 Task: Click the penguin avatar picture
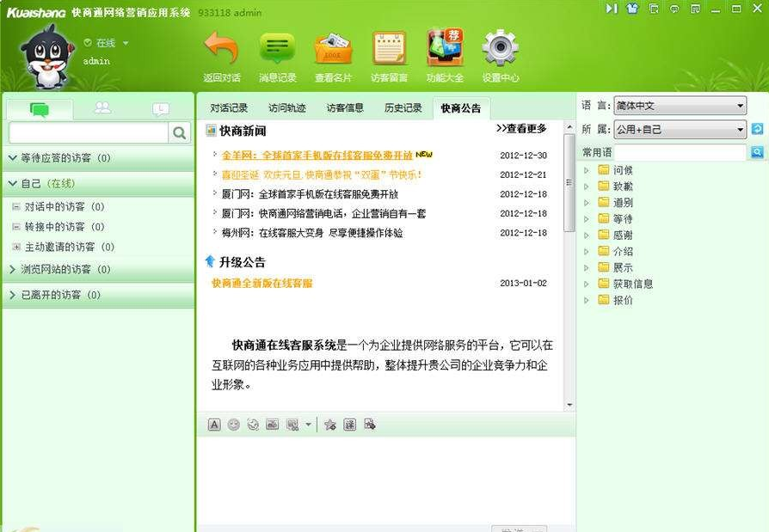pyautogui.click(x=46, y=57)
